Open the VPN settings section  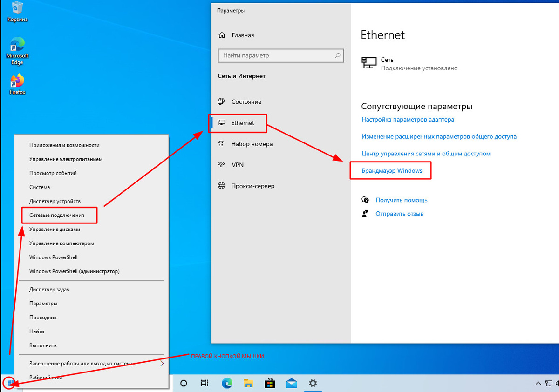pyautogui.click(x=237, y=165)
